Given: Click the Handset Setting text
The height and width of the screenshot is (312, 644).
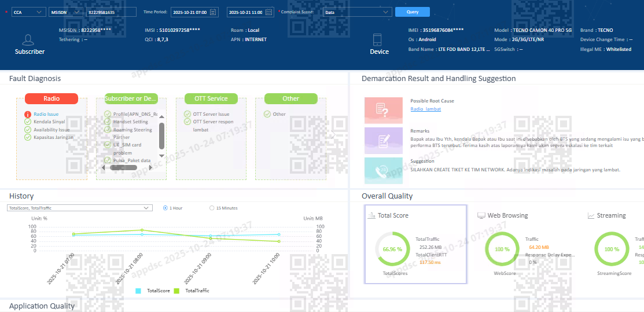Looking at the screenshot, I should point(131,122).
